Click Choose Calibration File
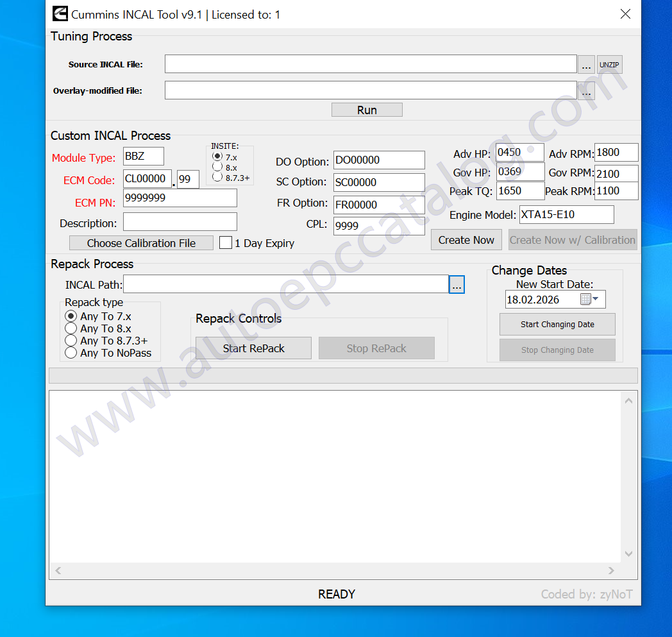The width and height of the screenshot is (672, 637). point(141,242)
